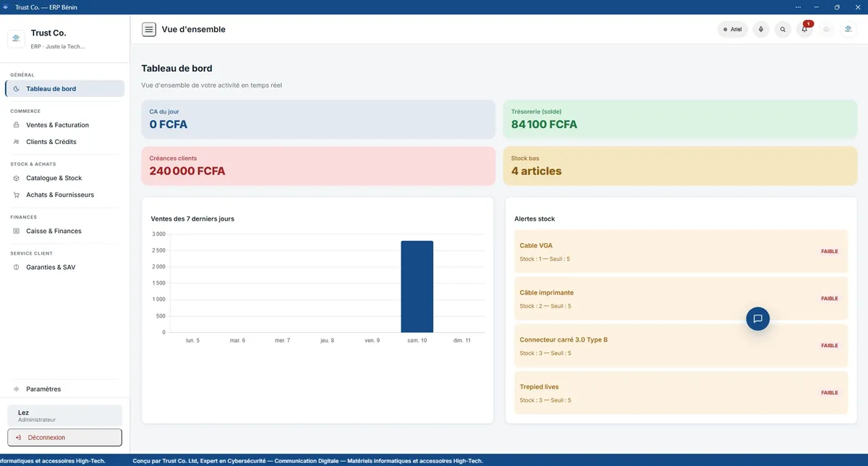Select the CA du jour card
868x466 pixels.
point(318,119)
